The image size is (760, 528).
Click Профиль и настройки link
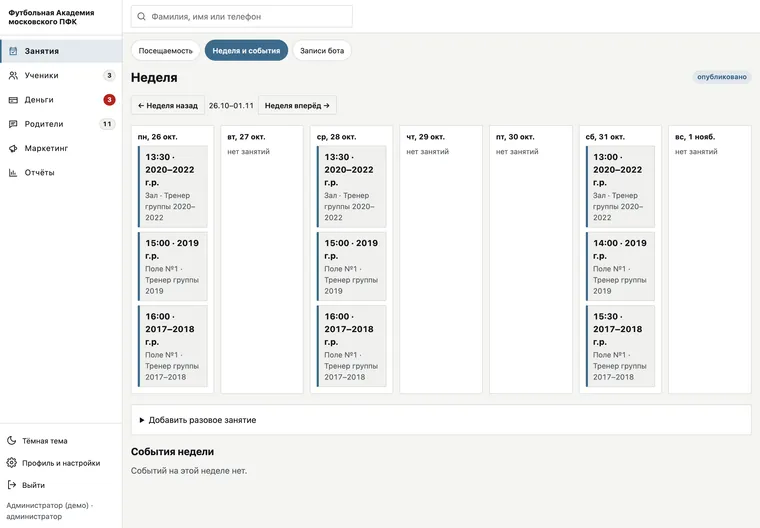pos(61,463)
